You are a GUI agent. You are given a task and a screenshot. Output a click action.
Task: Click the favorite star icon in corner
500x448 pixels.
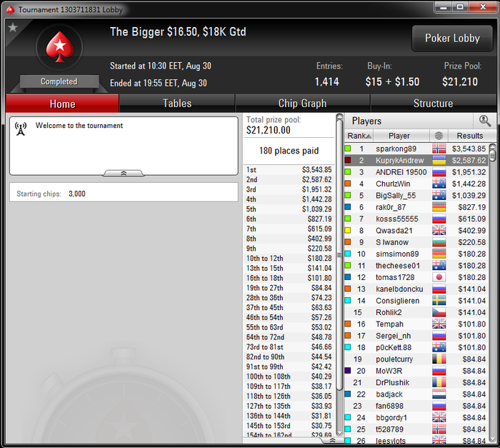point(13,28)
